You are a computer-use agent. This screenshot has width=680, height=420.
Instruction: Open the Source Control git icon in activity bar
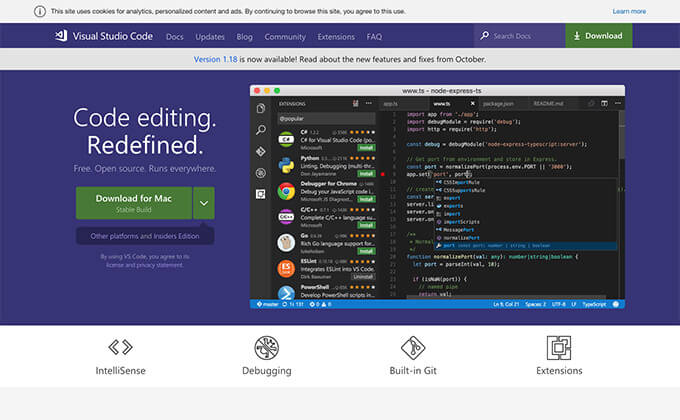tap(261, 151)
